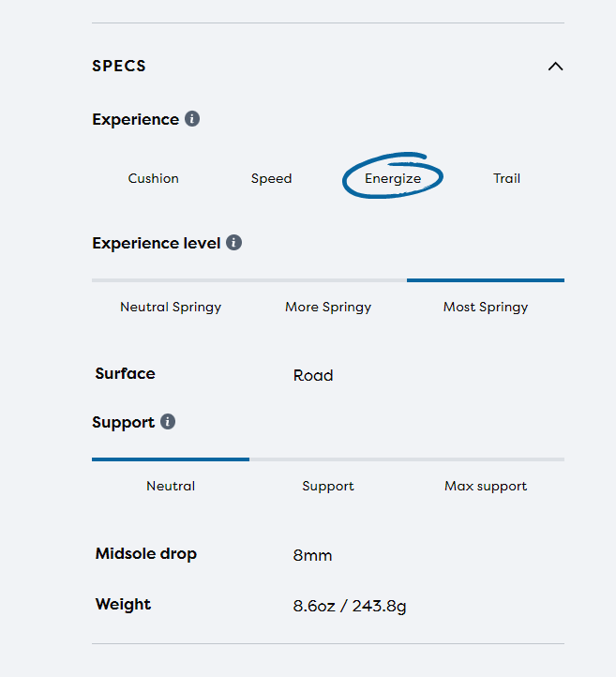
Task: Click the 8mm midsole drop value
Action: pos(312,555)
